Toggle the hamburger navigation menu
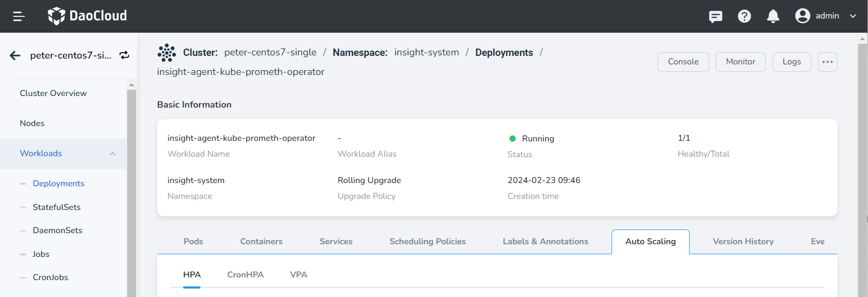This screenshot has height=297, width=868. 19,16
